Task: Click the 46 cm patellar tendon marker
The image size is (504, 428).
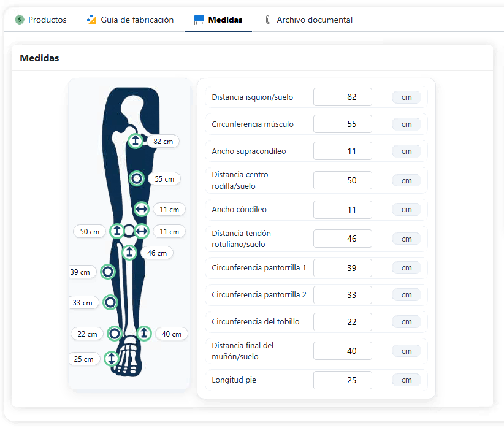Action: [x=129, y=252]
